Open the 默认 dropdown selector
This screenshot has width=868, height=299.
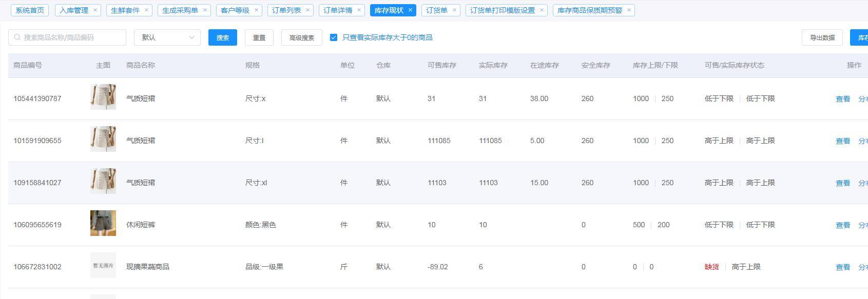pyautogui.click(x=167, y=37)
